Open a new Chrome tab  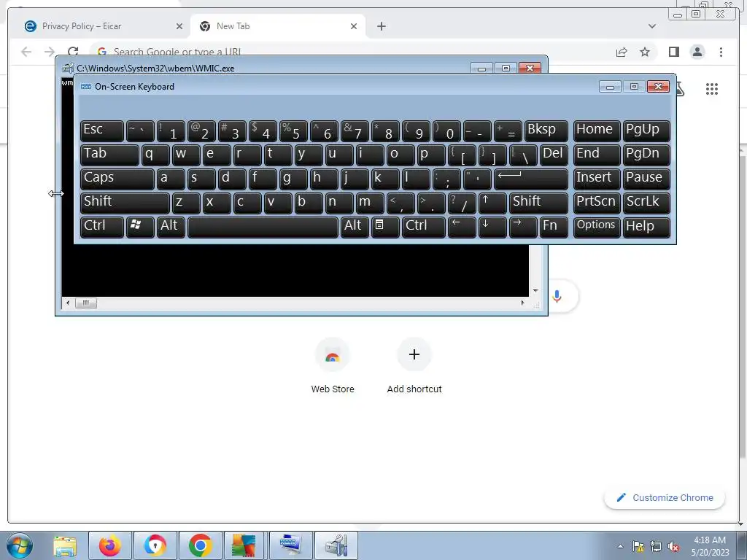coord(381,26)
